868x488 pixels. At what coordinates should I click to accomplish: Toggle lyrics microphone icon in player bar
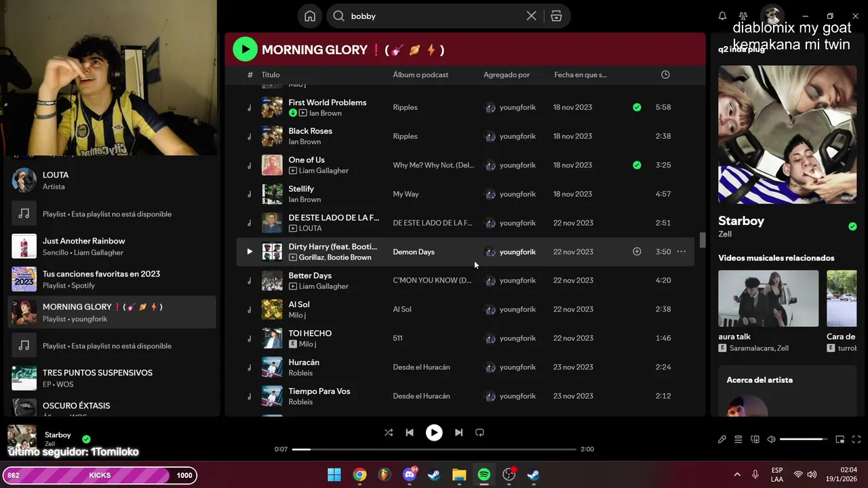click(x=722, y=439)
